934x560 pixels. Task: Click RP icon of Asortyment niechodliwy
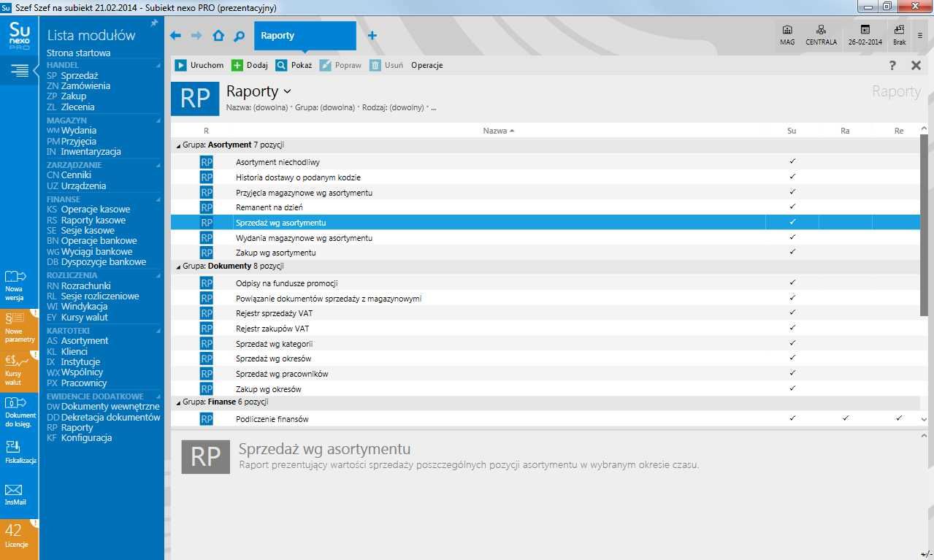206,162
